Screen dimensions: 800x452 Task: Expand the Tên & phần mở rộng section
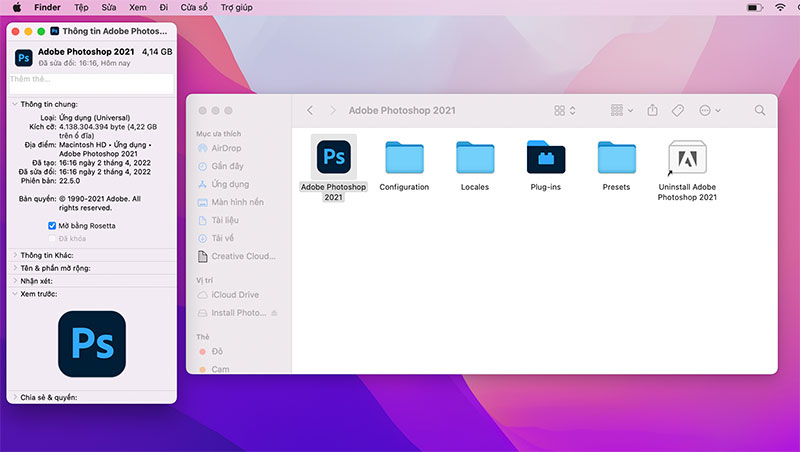(14, 268)
